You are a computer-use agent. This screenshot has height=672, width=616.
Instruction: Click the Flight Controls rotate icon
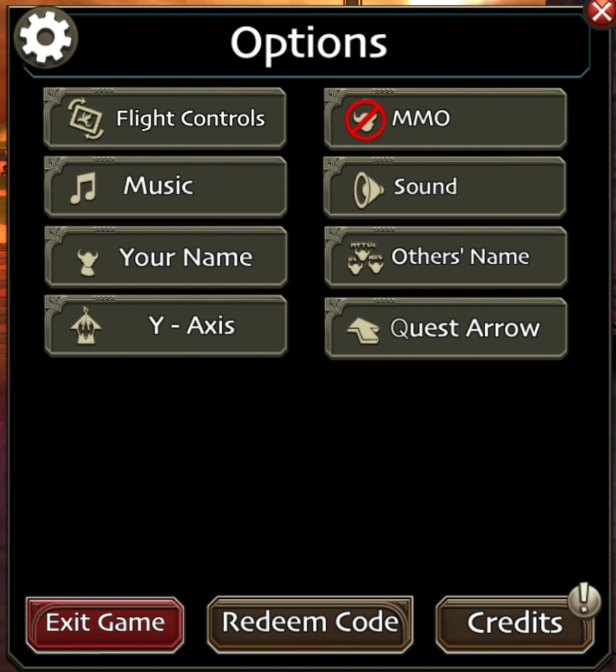pyautogui.click(x=85, y=119)
